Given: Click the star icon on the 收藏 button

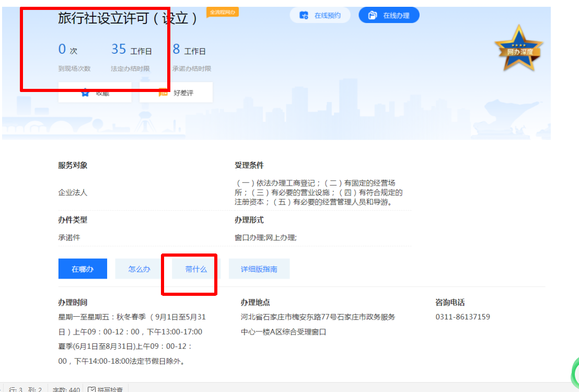Looking at the screenshot, I should 86,93.
